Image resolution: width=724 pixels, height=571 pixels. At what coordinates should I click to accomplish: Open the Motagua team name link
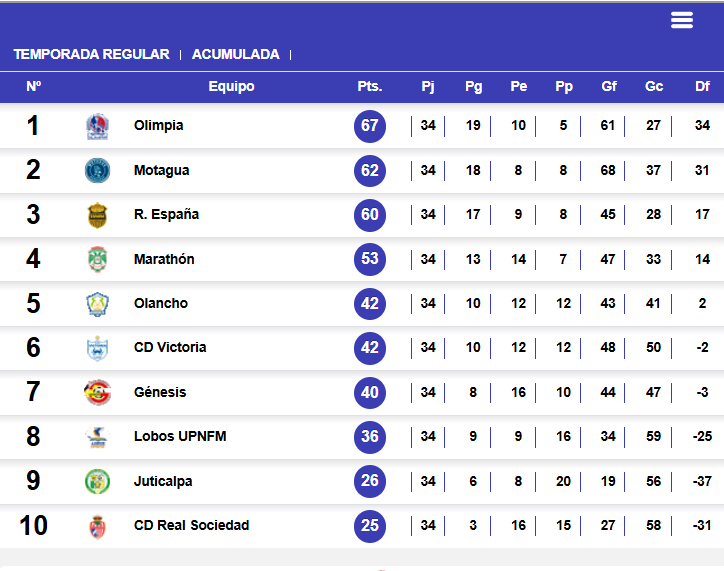[x=161, y=170]
